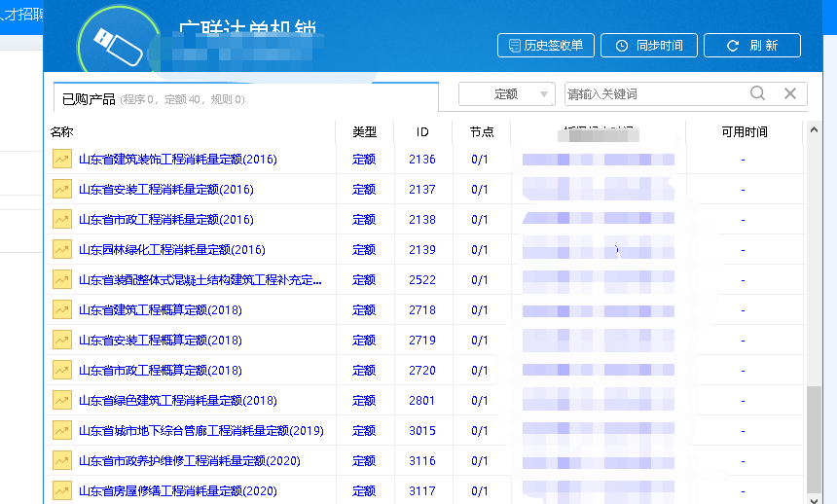Open the 定额 type filter dropdown
This screenshot has height=504, width=837.
506,94
